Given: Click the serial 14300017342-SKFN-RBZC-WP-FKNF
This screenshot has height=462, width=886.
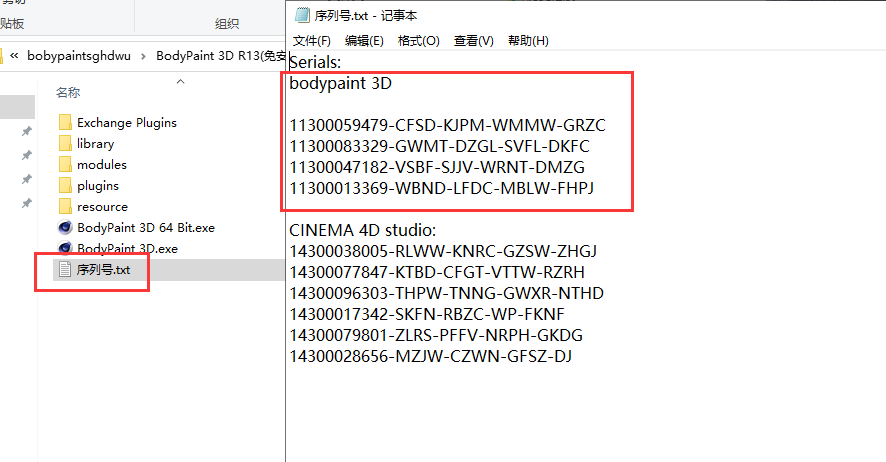Looking at the screenshot, I should (x=427, y=314).
